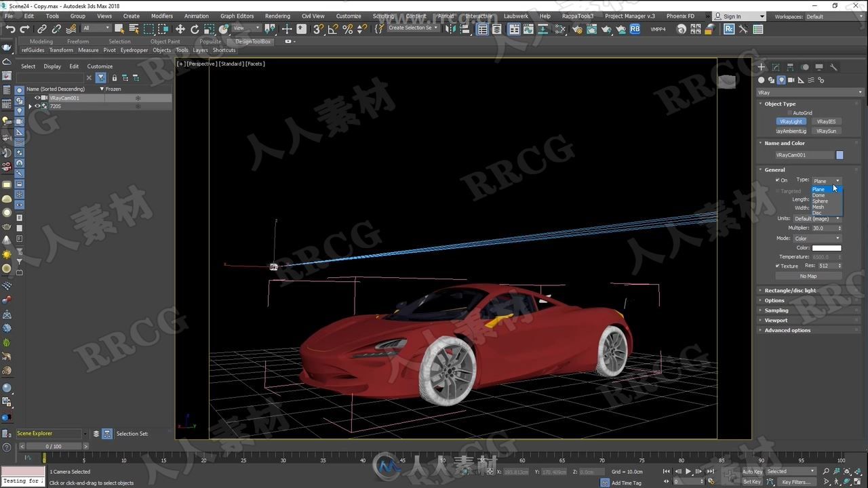Click the VRayIES button

click(826, 121)
